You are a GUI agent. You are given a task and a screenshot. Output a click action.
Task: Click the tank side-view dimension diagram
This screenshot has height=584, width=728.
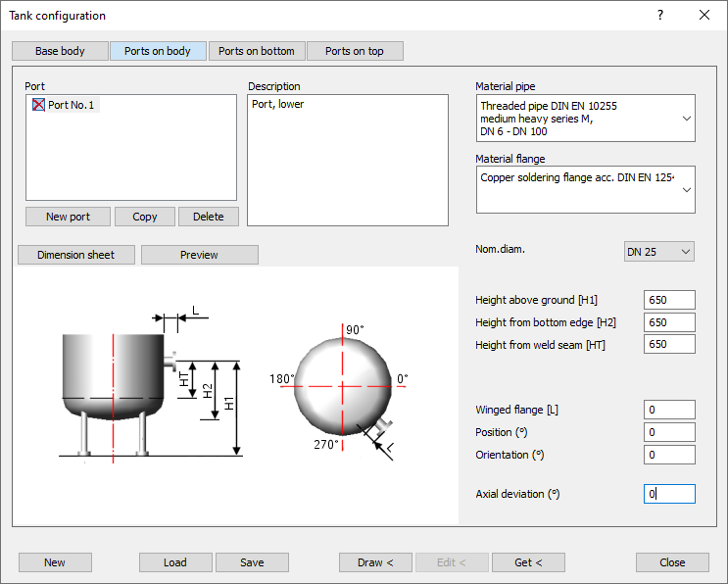coord(151,384)
